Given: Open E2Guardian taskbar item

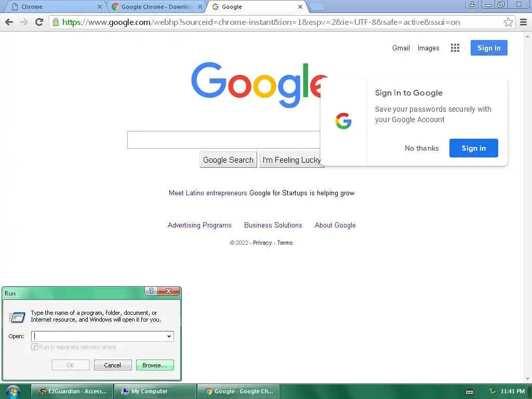Looking at the screenshot, I should (72, 391).
